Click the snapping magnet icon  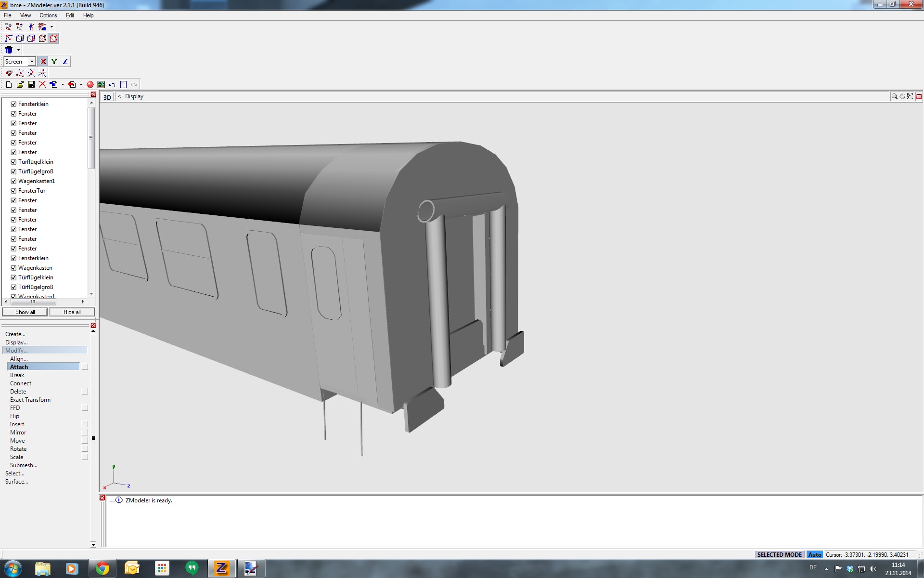point(9,73)
